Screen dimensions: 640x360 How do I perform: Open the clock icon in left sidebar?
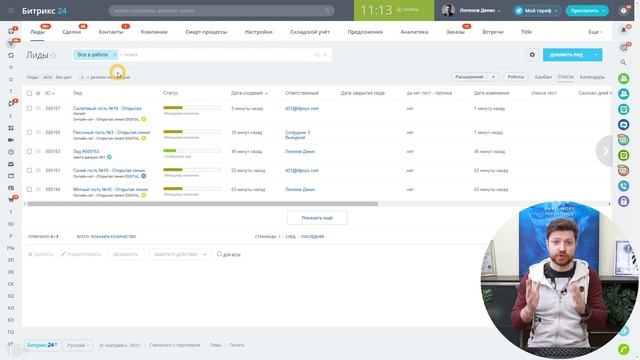click(11, 152)
